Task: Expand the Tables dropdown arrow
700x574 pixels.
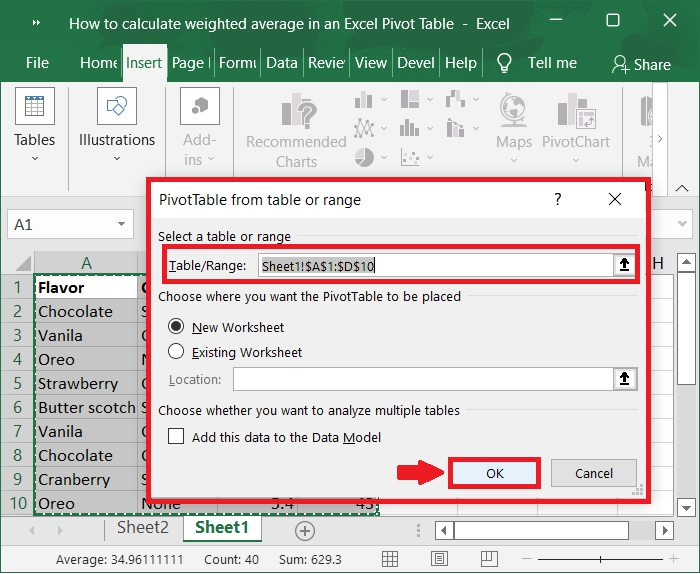Action: (35, 158)
